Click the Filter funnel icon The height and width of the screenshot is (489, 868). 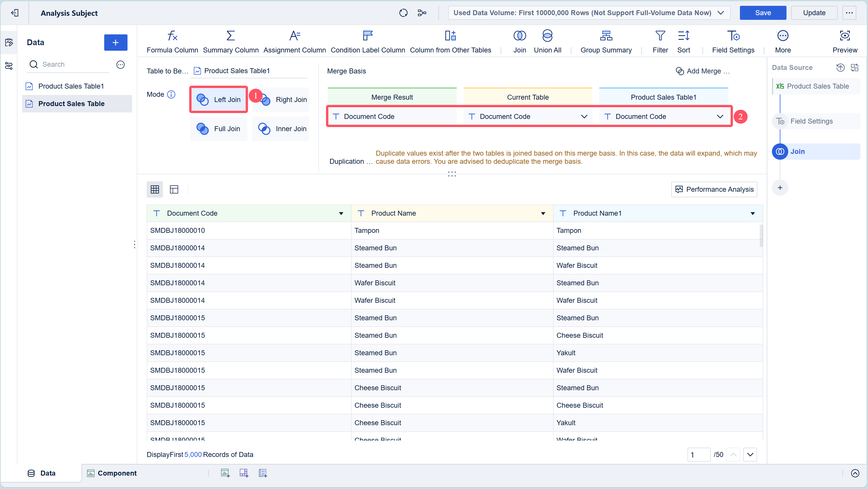tap(660, 36)
